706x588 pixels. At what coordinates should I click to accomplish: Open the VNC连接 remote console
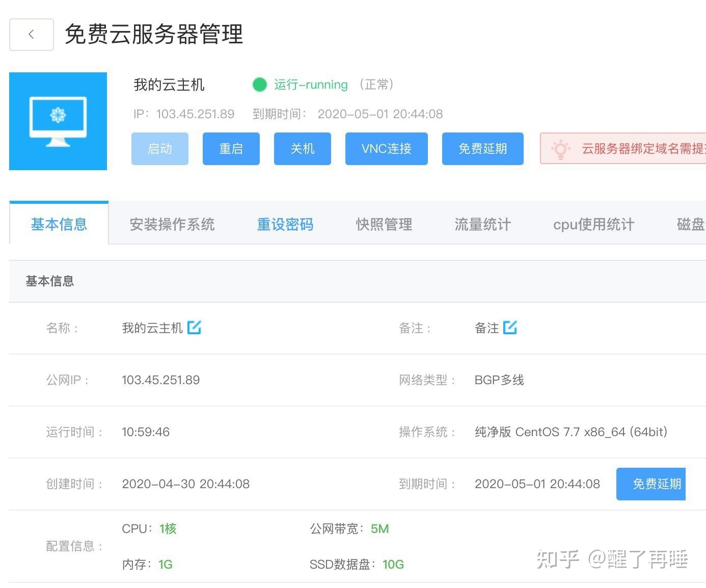386,149
